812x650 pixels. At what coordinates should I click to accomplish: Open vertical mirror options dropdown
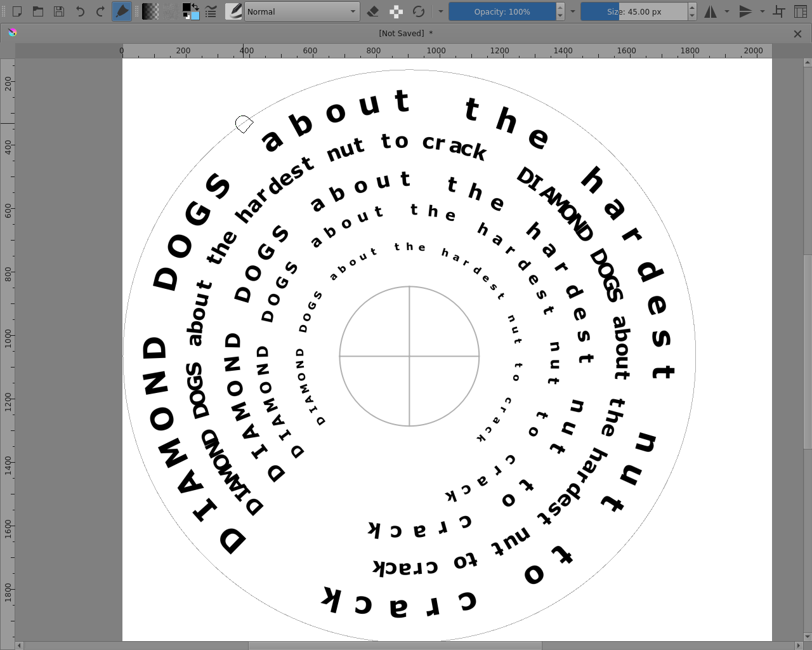[x=763, y=11]
